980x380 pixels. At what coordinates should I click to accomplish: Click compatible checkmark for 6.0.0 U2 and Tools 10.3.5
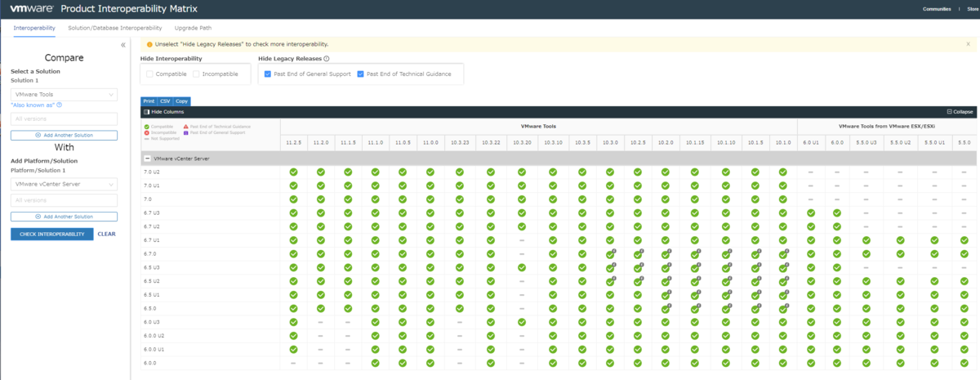582,335
